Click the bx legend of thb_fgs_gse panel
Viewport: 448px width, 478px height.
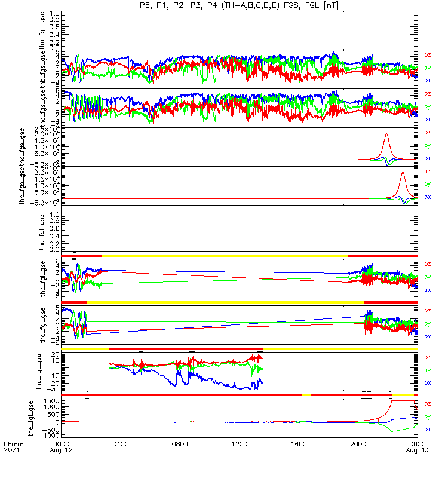click(x=428, y=81)
